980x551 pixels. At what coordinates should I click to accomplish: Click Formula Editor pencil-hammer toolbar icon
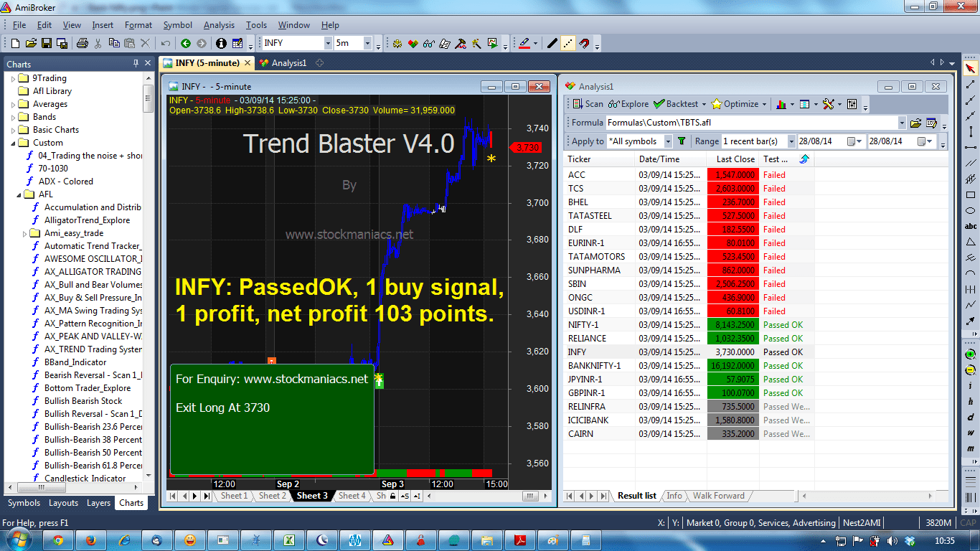(x=460, y=43)
